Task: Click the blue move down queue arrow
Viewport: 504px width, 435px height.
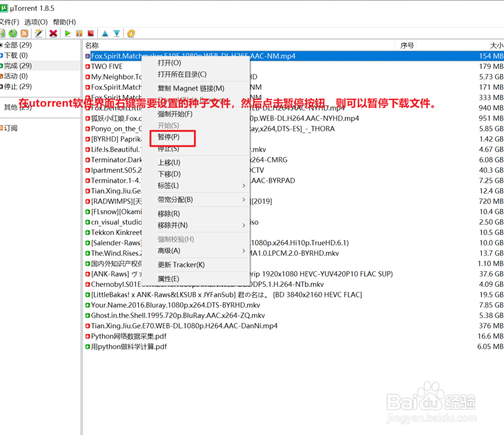Action: click(117, 33)
